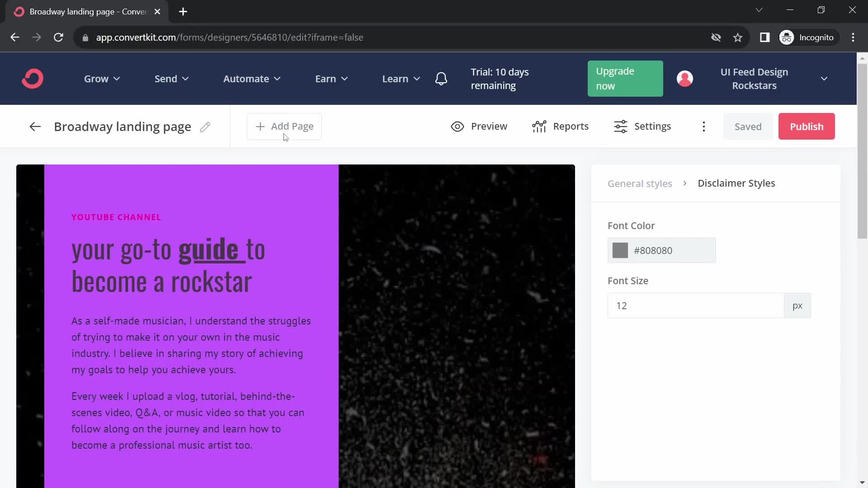
Task: Expand the Grow navigation dropdown
Action: point(102,78)
